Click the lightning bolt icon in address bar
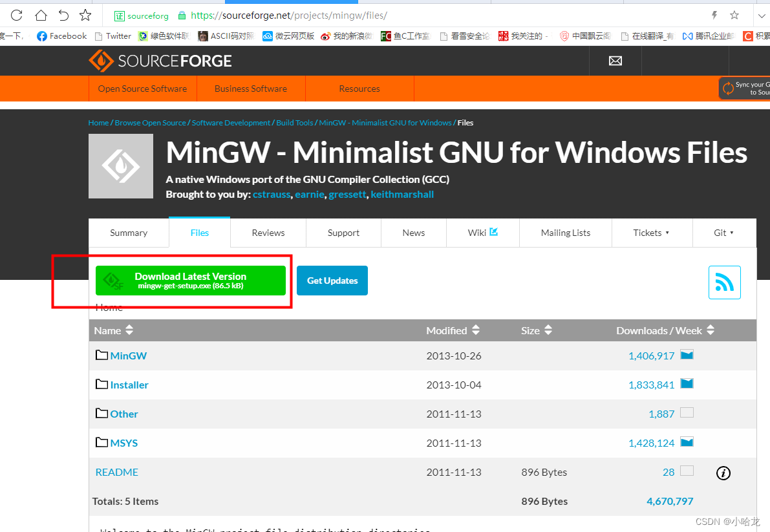The width and height of the screenshot is (770, 532). [x=714, y=16]
